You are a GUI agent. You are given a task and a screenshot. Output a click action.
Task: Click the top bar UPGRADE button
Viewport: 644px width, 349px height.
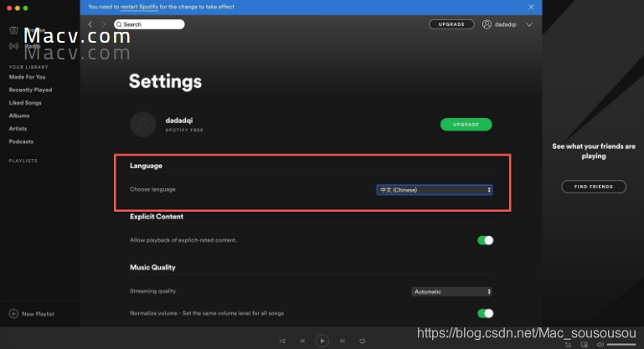451,24
